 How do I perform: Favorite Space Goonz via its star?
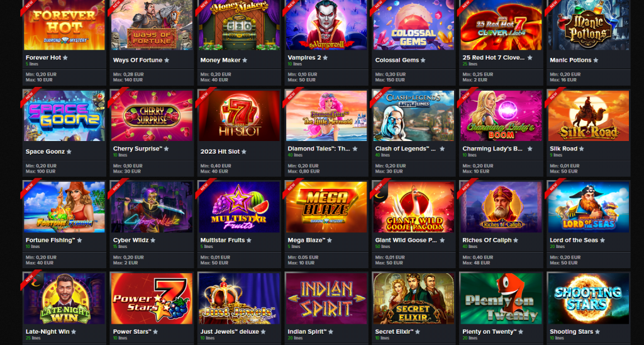click(69, 152)
